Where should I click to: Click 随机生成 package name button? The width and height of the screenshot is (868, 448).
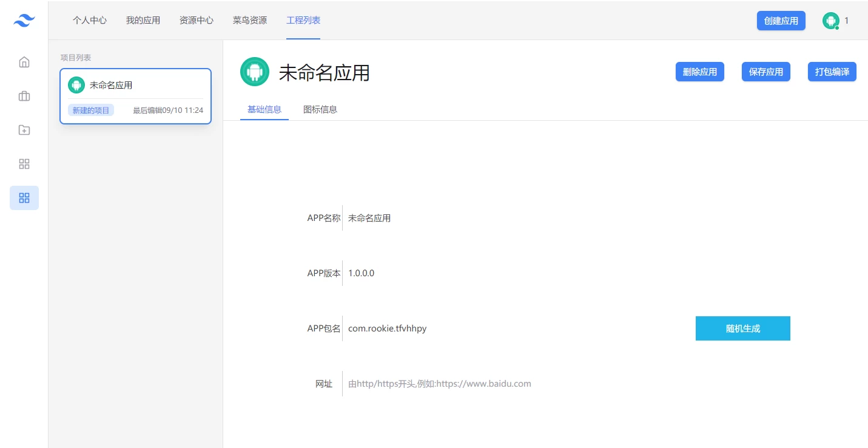pyautogui.click(x=743, y=328)
